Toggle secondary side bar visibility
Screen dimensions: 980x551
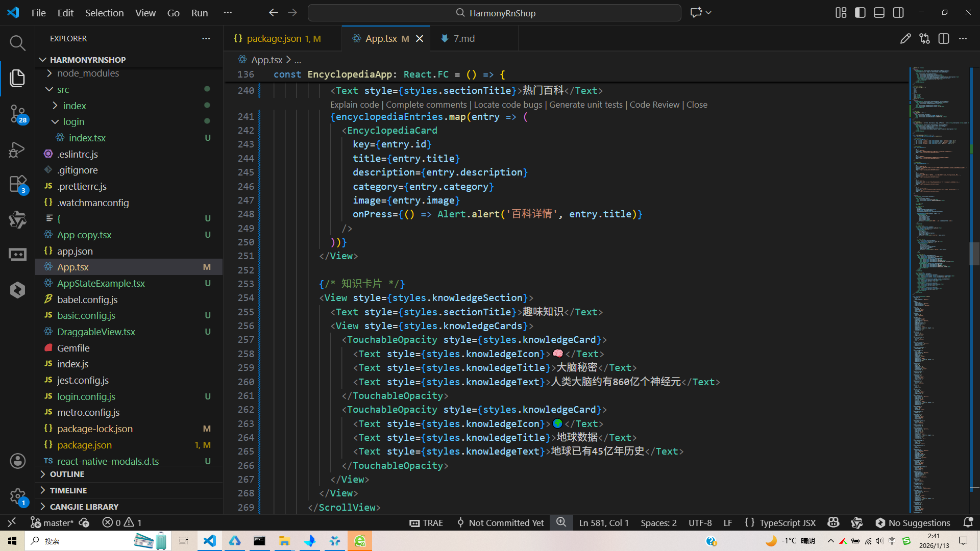898,13
